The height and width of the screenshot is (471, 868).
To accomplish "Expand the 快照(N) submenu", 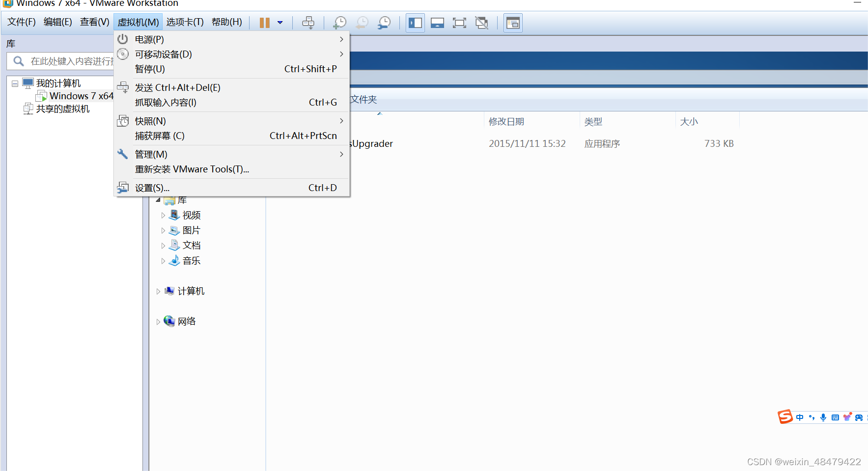I will click(231, 121).
